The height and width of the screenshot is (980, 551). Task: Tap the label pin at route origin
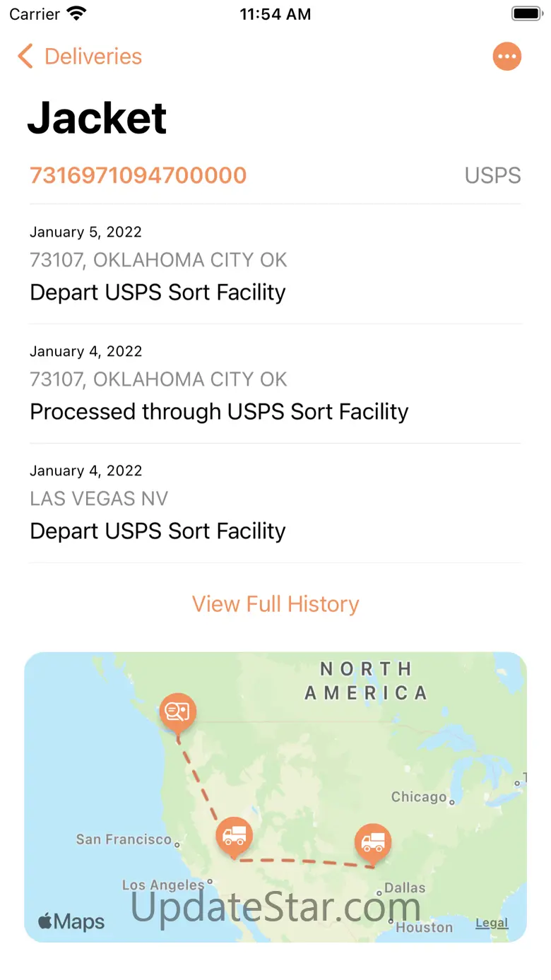[x=177, y=710]
